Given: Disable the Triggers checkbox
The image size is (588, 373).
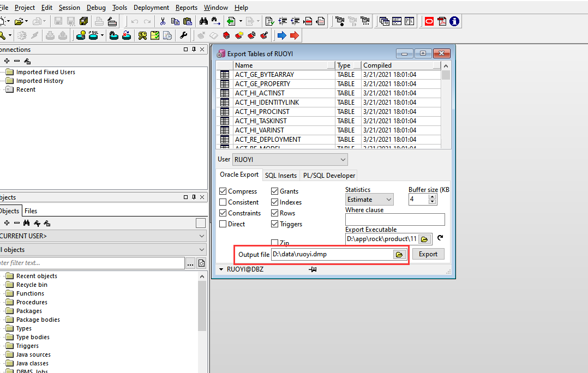Looking at the screenshot, I should coord(275,224).
